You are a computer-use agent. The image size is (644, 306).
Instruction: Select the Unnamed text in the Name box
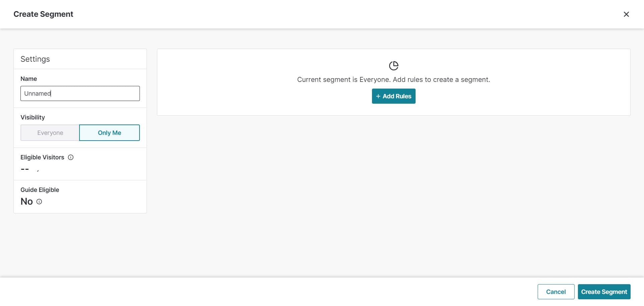coord(38,93)
